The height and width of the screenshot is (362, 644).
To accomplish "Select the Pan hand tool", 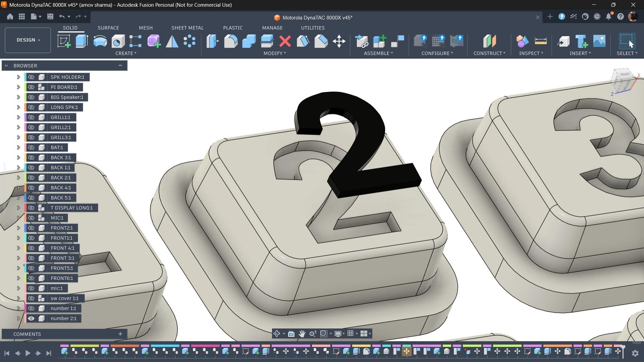I will 302,334.
